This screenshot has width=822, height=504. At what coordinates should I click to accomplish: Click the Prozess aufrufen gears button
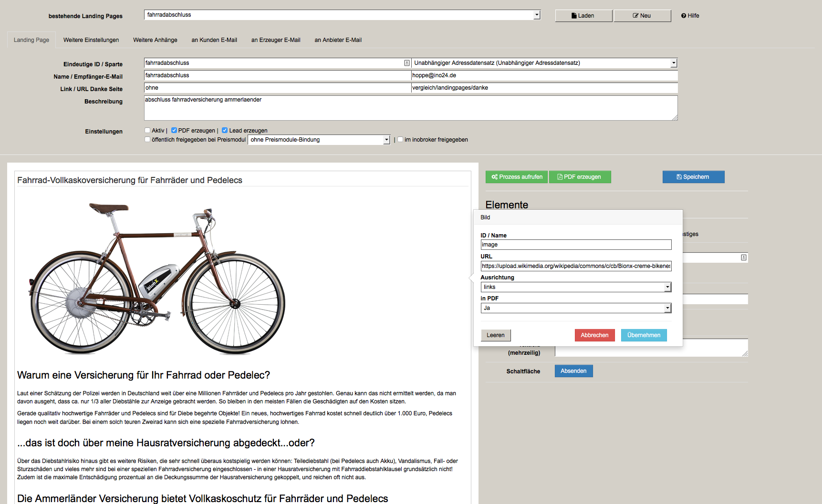pyautogui.click(x=517, y=177)
